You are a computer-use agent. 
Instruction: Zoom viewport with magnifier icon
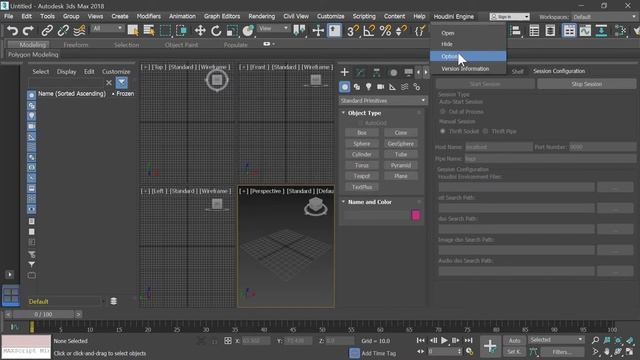coord(595,340)
